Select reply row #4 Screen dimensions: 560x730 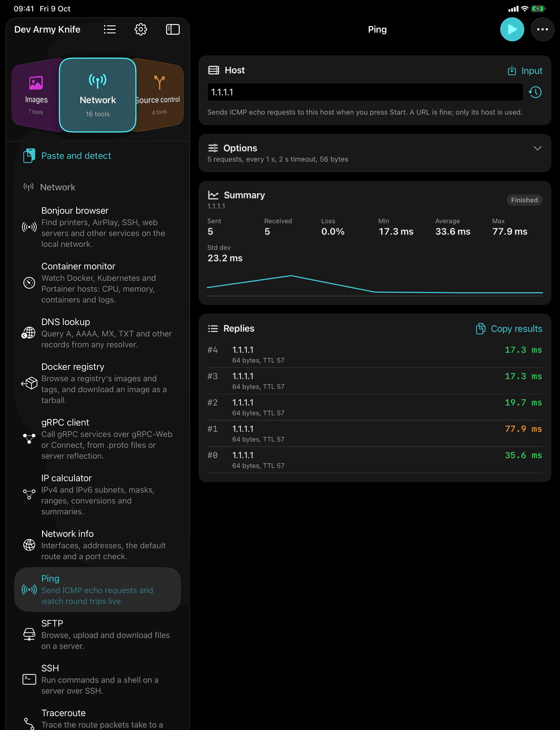375,354
